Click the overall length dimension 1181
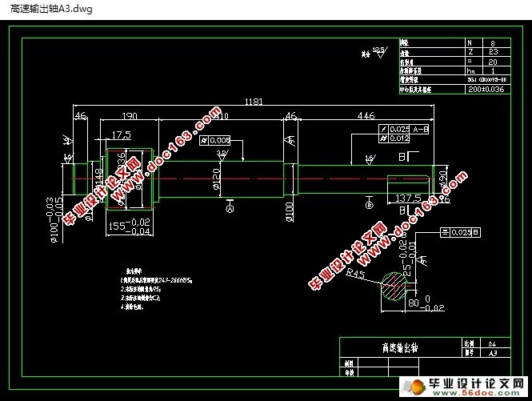532x401 pixels. click(254, 102)
